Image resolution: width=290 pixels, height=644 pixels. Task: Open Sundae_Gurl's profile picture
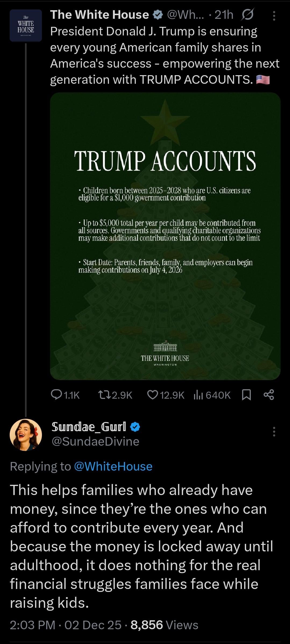pyautogui.click(x=26, y=435)
